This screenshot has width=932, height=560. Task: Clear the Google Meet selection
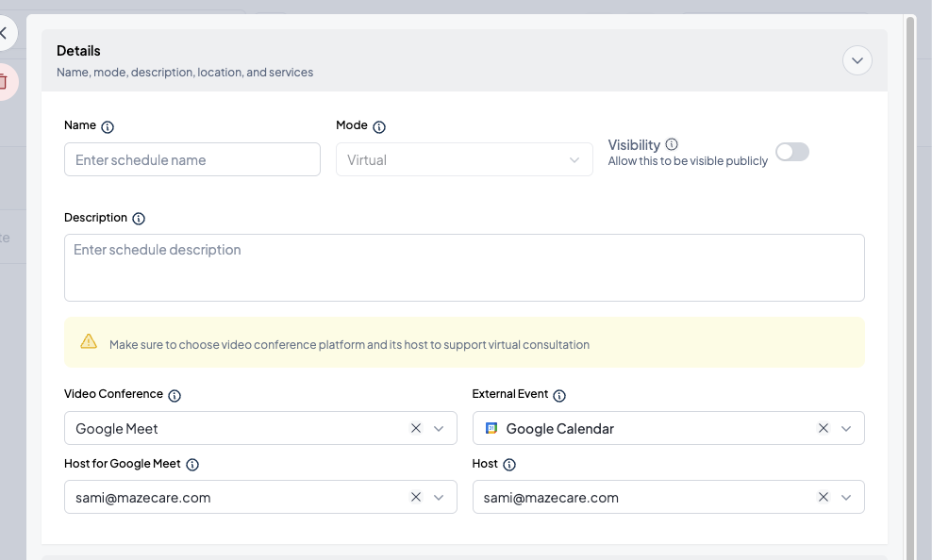click(x=416, y=428)
